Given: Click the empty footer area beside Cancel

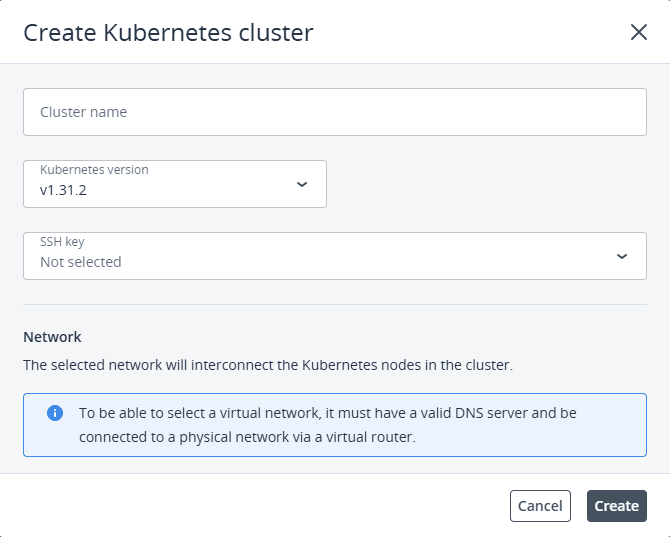Looking at the screenshot, I should 260,506.
